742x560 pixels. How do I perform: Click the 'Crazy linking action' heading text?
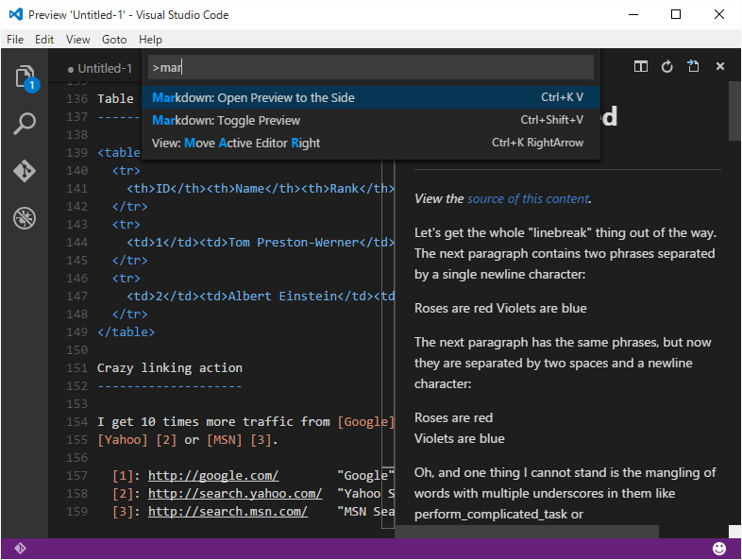click(169, 367)
